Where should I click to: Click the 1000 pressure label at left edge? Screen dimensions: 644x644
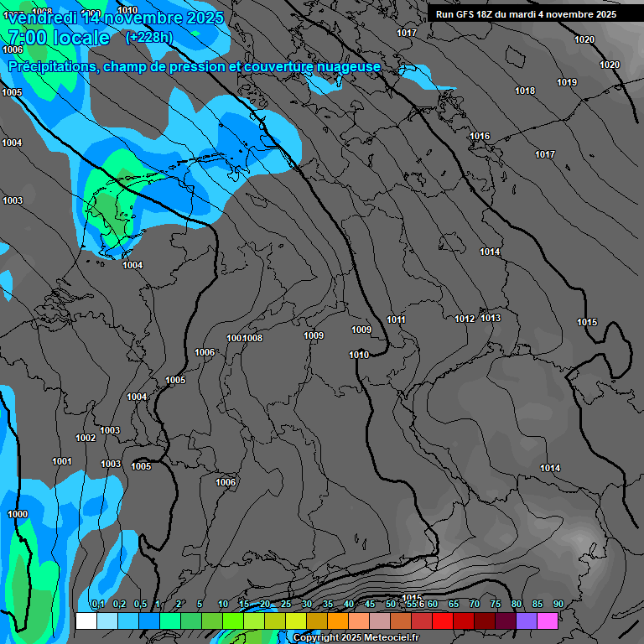tap(18, 514)
